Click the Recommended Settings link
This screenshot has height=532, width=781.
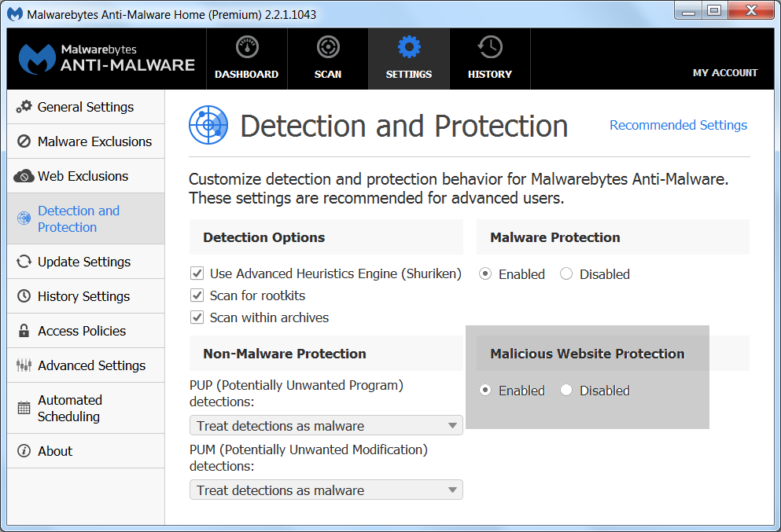coord(679,125)
